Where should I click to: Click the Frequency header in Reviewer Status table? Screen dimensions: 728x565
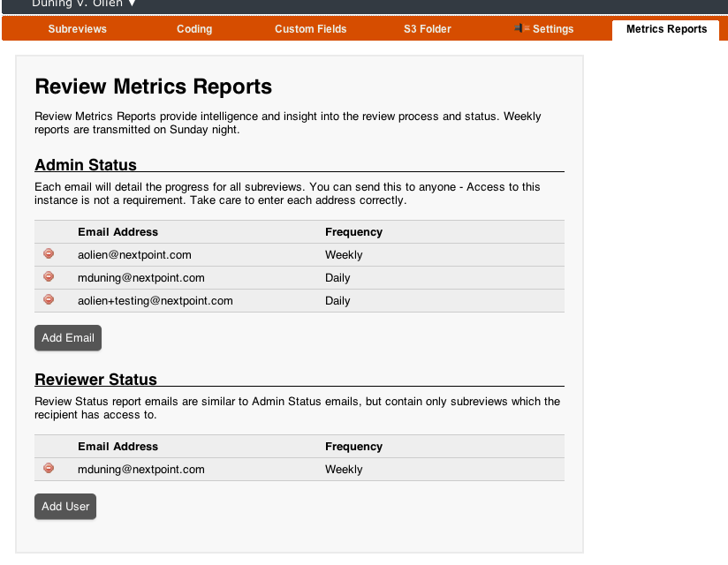(x=353, y=446)
